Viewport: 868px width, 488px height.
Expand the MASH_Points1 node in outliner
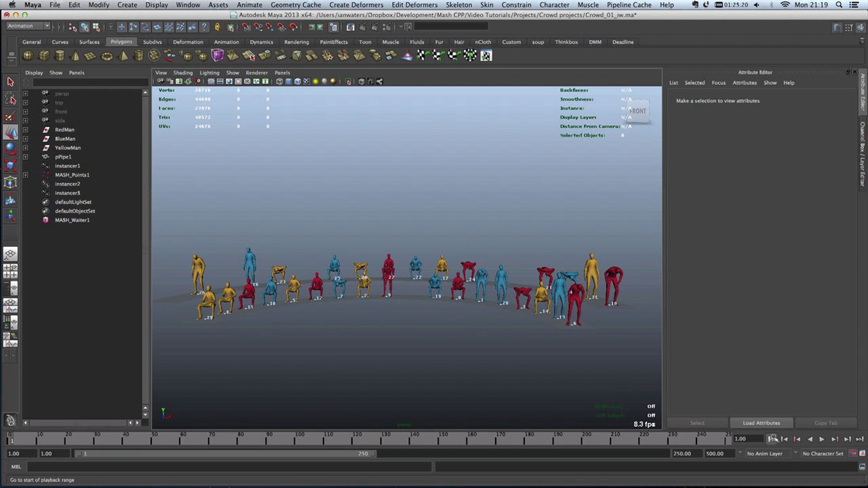pos(25,175)
